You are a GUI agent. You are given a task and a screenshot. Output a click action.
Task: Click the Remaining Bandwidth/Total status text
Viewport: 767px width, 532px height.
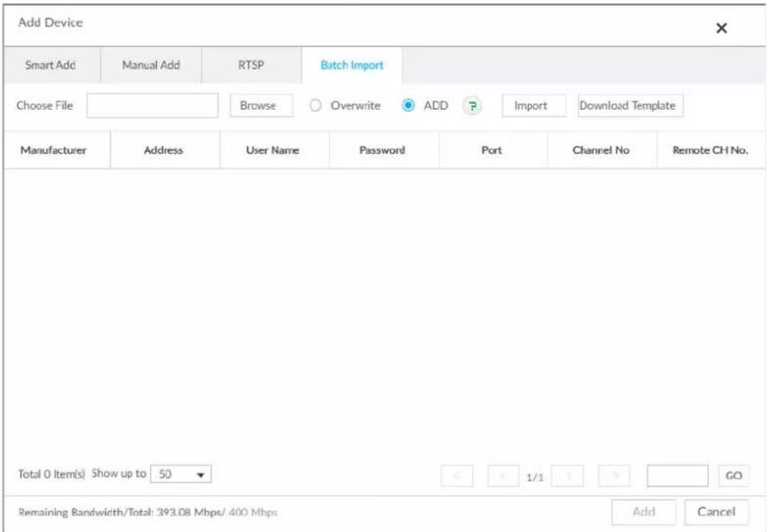pyautogui.click(x=148, y=512)
